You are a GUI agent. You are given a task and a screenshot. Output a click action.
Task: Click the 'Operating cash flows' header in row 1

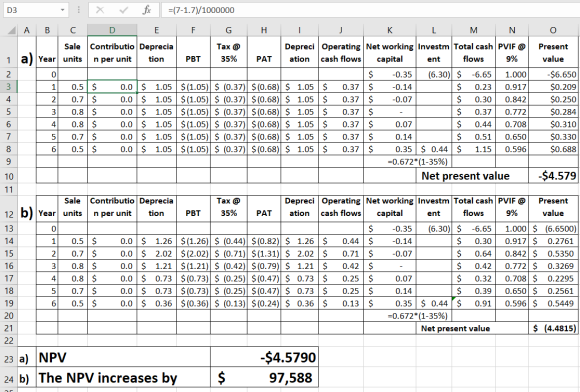[x=341, y=53]
